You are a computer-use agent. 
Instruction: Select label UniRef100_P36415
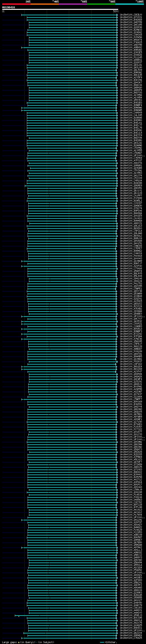pos(131,42)
